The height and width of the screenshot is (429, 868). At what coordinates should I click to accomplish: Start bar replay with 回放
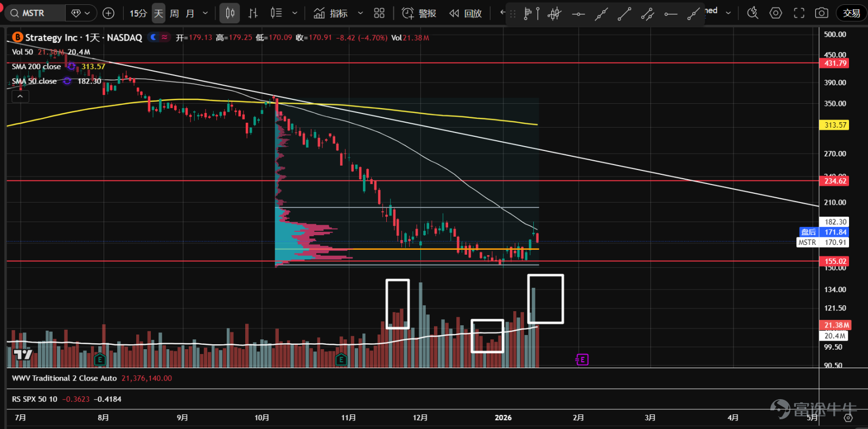pyautogui.click(x=465, y=13)
